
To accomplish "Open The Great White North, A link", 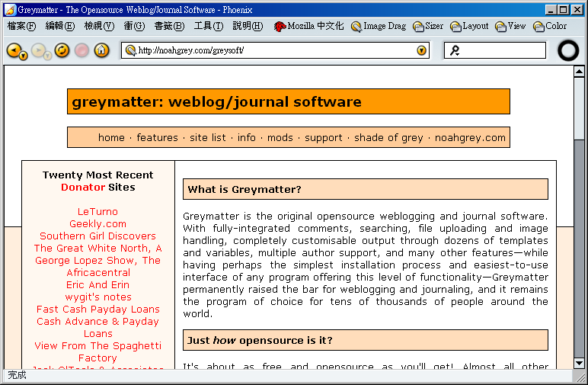I will (x=97, y=249).
